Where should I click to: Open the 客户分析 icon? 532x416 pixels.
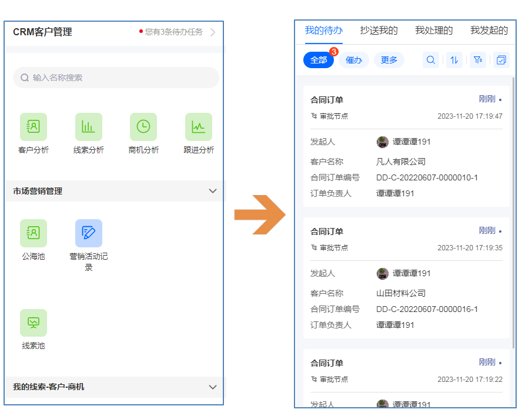pos(34,126)
